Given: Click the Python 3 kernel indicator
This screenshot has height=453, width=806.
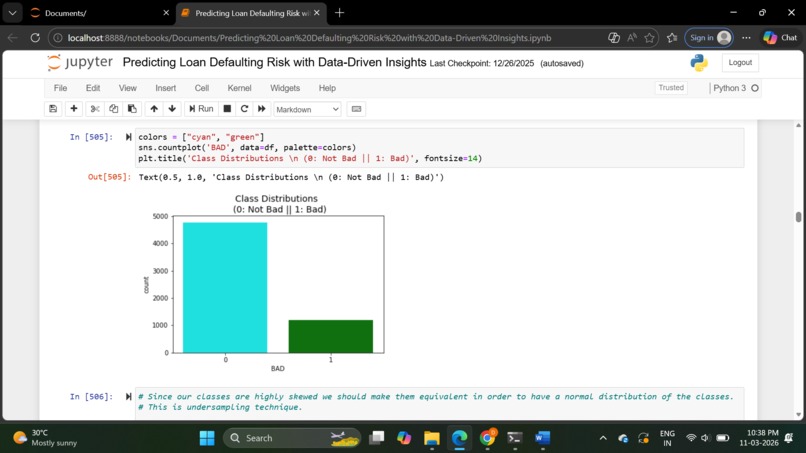Looking at the screenshot, I should [x=735, y=88].
